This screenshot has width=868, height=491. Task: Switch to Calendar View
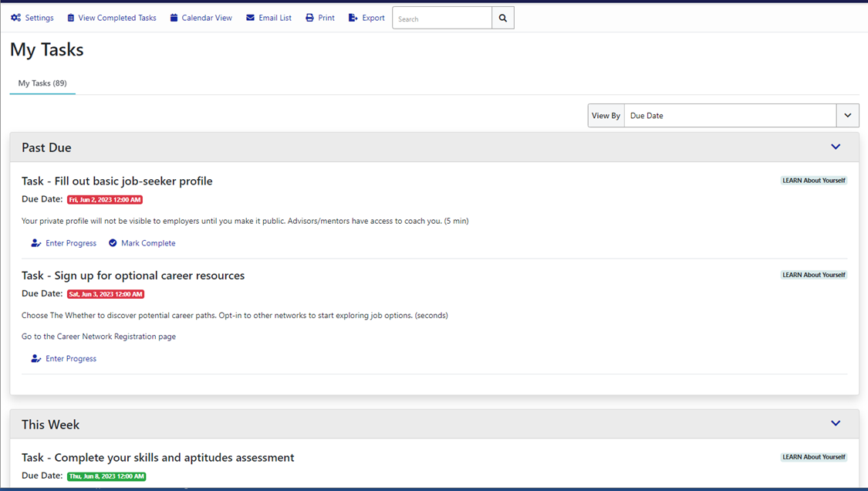click(207, 18)
